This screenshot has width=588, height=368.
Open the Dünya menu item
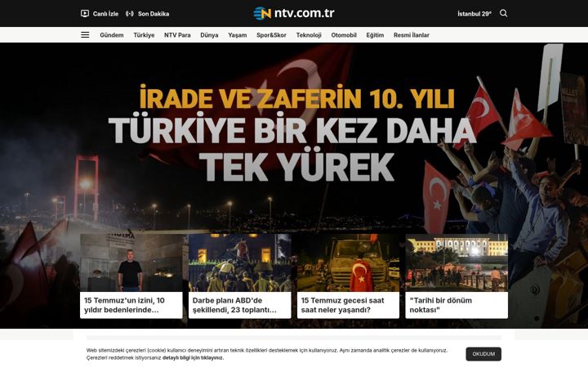click(209, 35)
